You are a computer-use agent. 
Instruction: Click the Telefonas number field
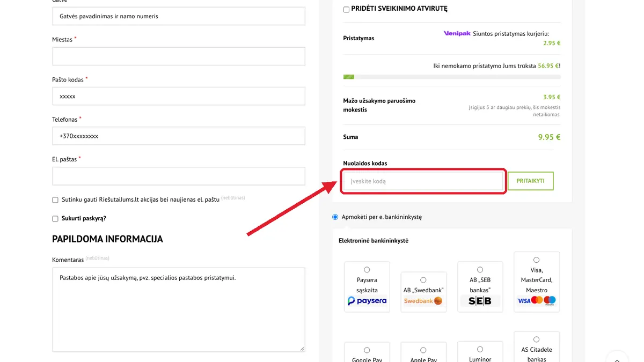click(x=179, y=136)
